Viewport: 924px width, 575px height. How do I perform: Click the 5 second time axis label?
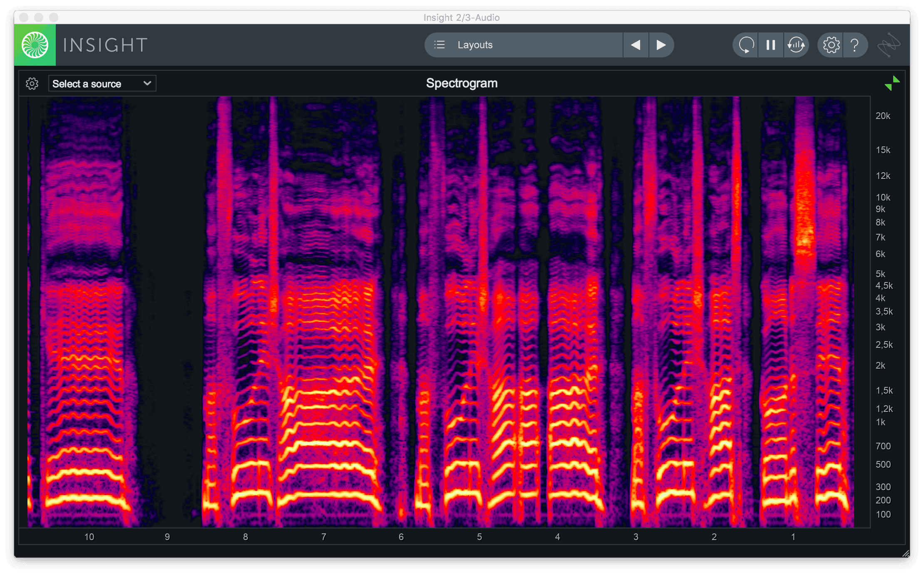click(479, 537)
